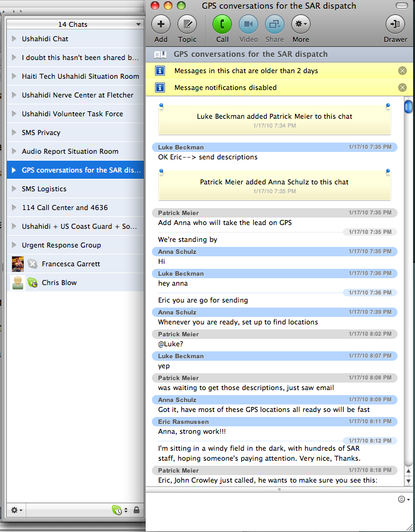
Task: Open the More gear menu
Action: 301,24
